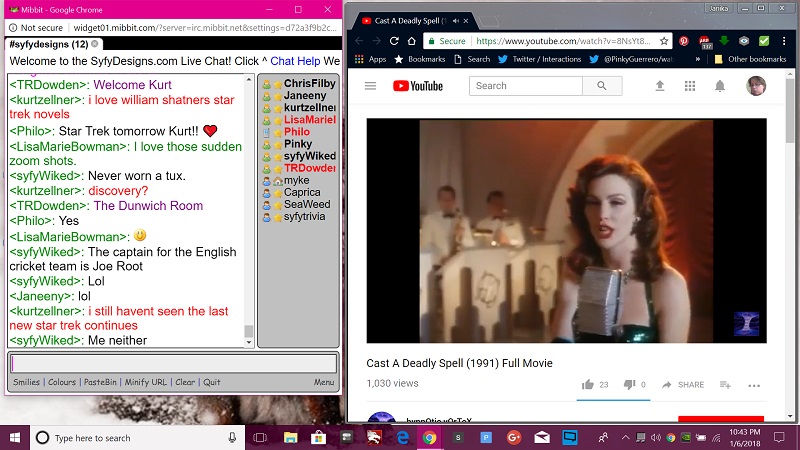Add the video to a playlist
Viewport: 800px width, 450px height.
coord(725,385)
